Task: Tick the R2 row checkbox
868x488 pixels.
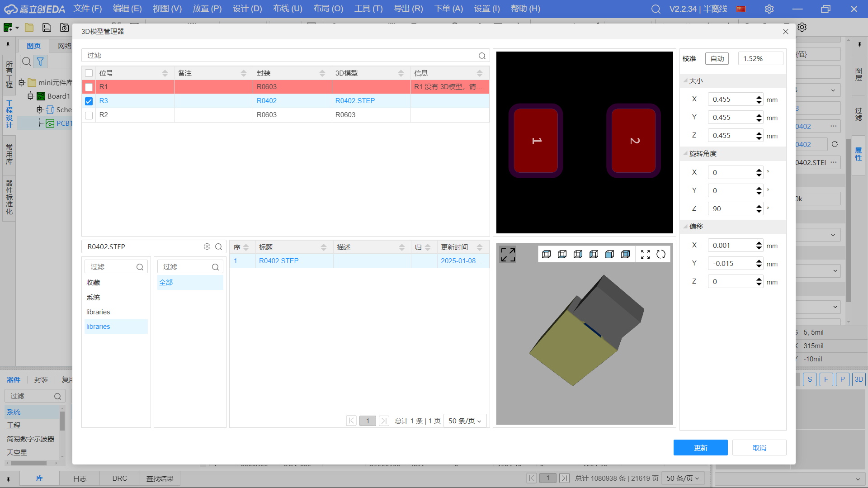Action: [x=89, y=115]
